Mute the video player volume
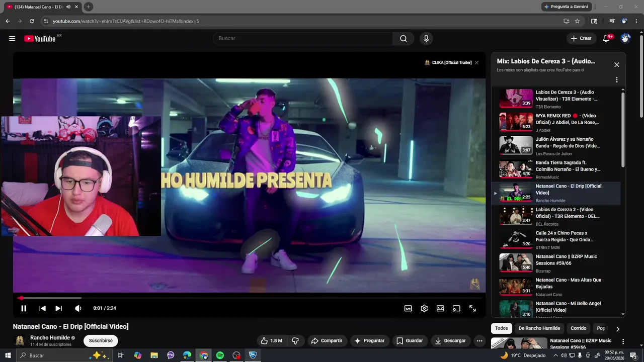Image resolution: width=644 pixels, height=362 pixels. [x=78, y=308]
